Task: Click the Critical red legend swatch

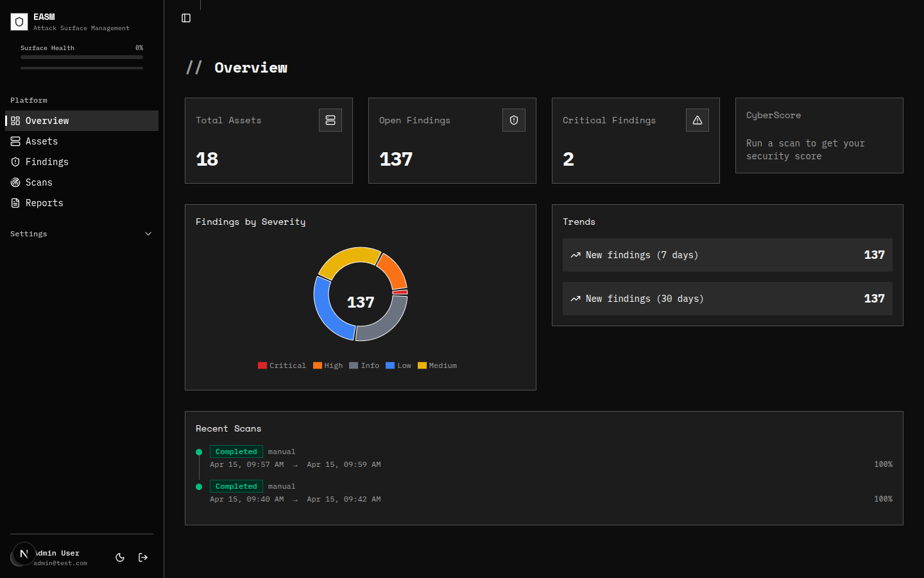Action: [262, 365]
